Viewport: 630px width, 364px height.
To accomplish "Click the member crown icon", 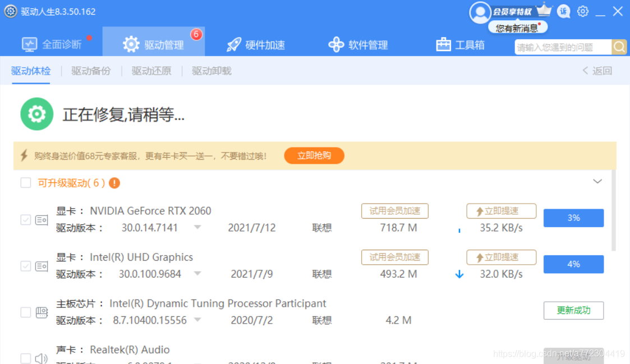I will click(x=544, y=10).
